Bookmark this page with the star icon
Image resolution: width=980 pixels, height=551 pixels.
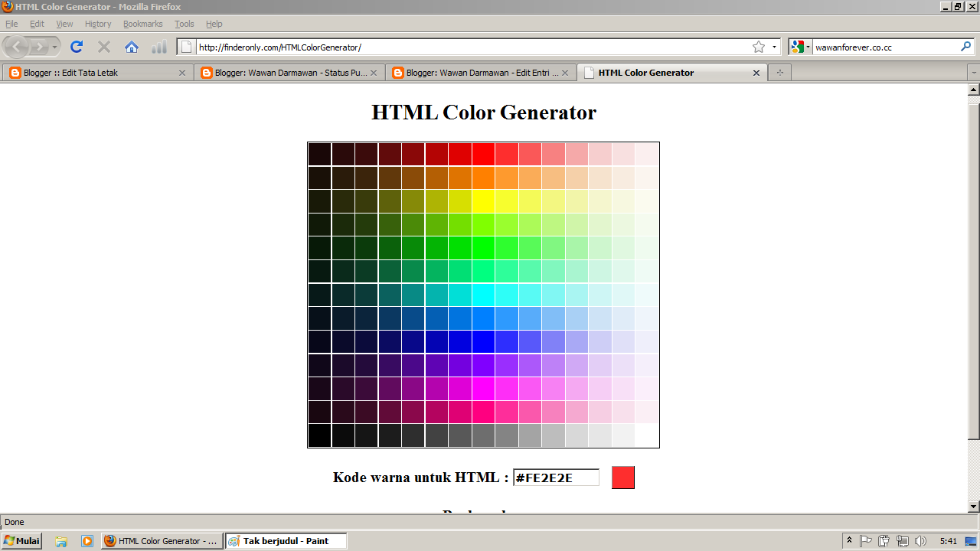tap(759, 47)
